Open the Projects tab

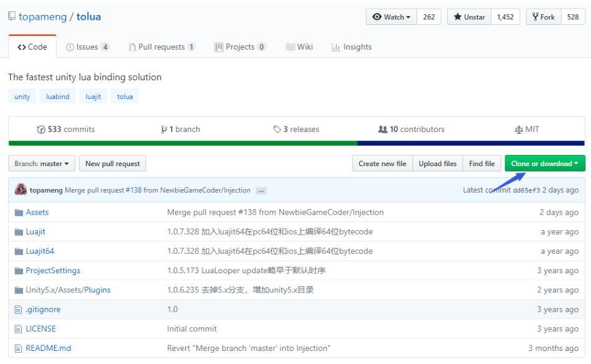click(x=240, y=47)
